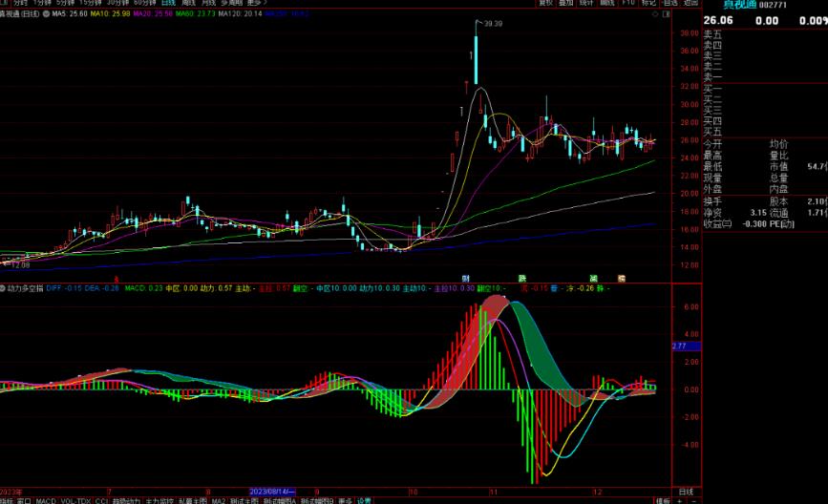The image size is (828, 504).
Task: Open the 多周期 multi-period view
Action: 231,3
